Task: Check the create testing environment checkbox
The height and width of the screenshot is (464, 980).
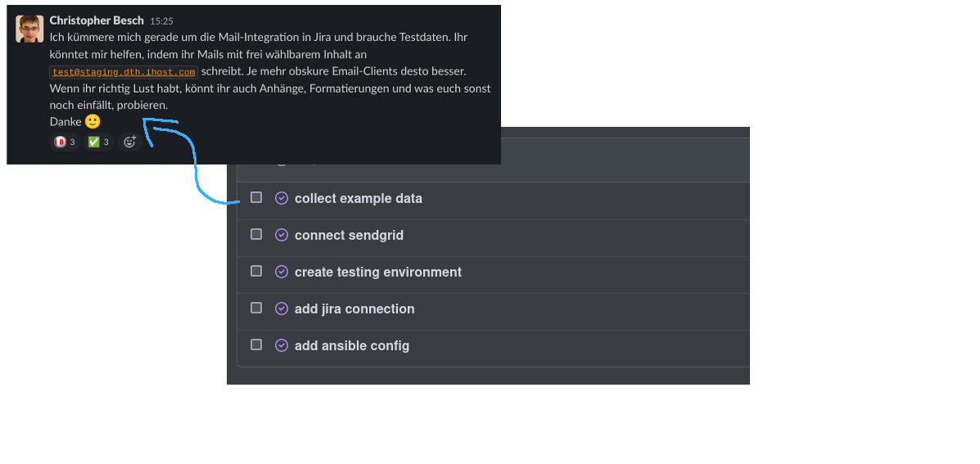Action: (256, 271)
